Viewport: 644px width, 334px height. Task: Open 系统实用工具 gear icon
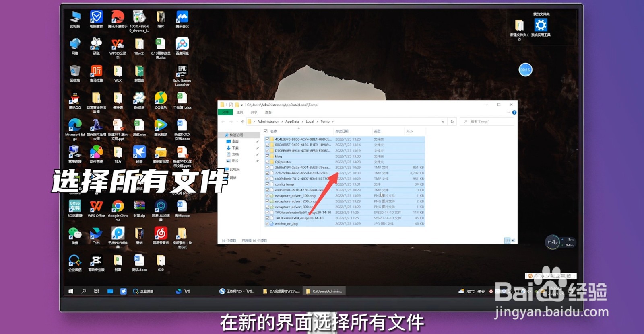541,27
